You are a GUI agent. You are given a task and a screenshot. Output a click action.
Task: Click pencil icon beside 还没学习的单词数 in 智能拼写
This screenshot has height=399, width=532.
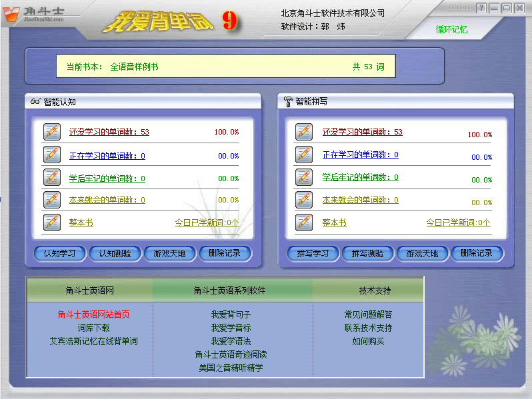303,132
